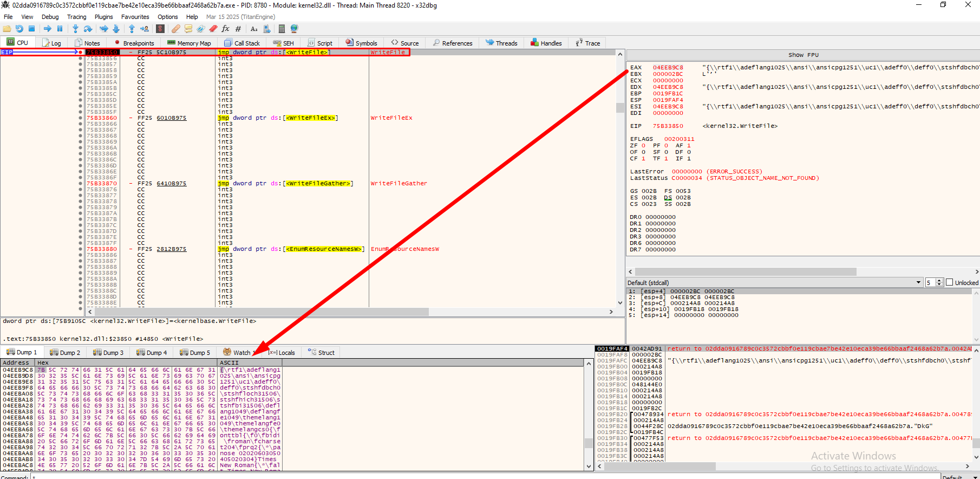
Task: Pause execution with the pause icon
Action: click(60, 29)
